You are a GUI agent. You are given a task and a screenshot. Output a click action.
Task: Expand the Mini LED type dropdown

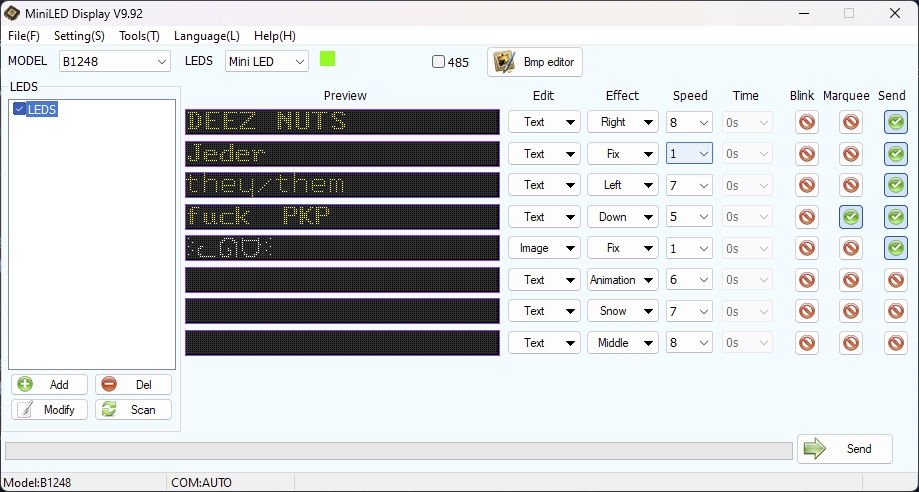(267, 62)
